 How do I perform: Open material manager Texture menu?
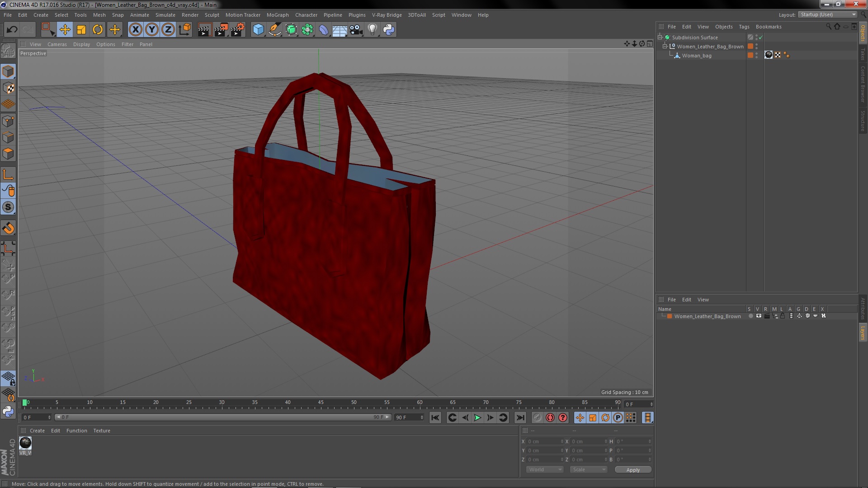click(x=102, y=431)
